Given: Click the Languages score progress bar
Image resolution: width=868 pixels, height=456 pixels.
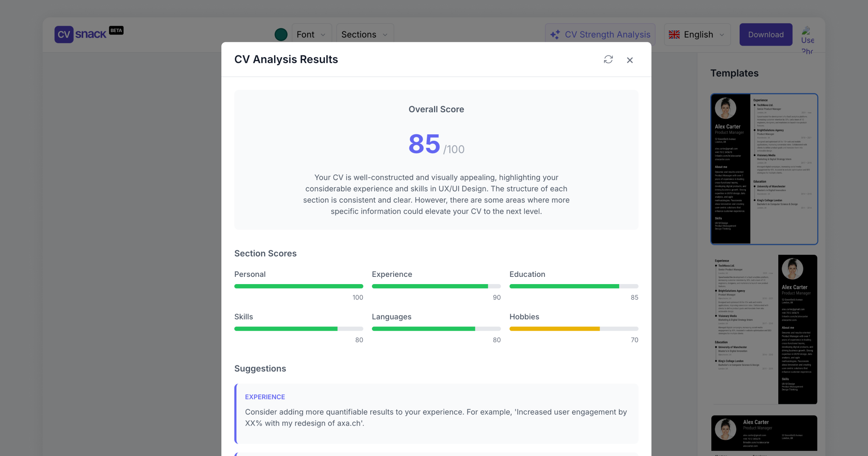Looking at the screenshot, I should click(x=436, y=329).
